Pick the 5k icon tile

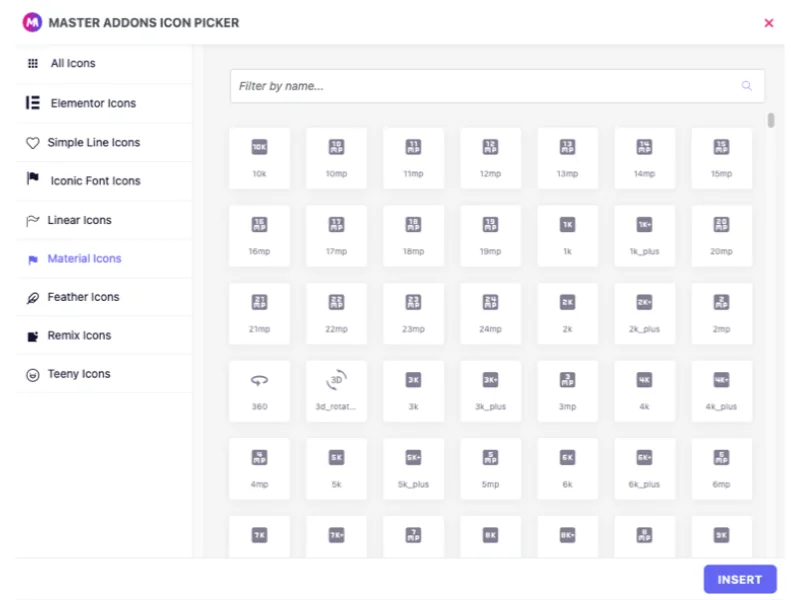click(336, 468)
